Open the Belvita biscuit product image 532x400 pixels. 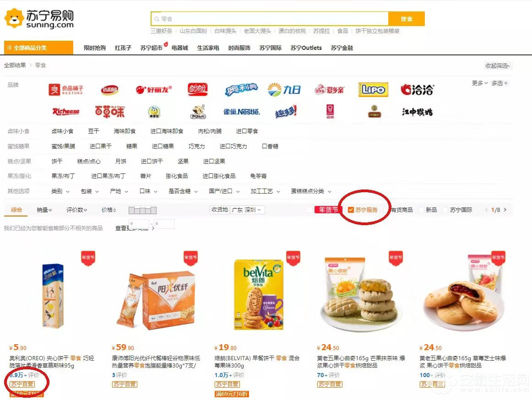coord(259,294)
